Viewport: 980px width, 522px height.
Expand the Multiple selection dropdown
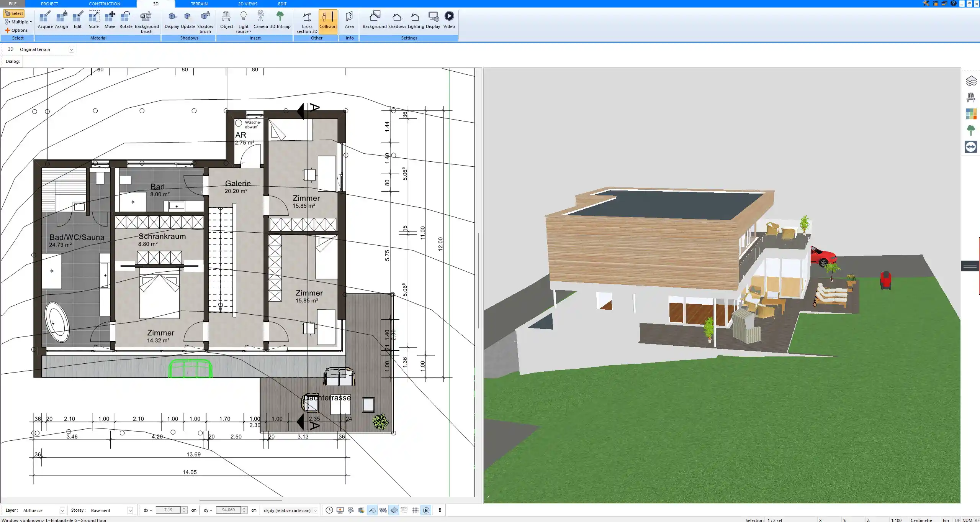pos(31,22)
